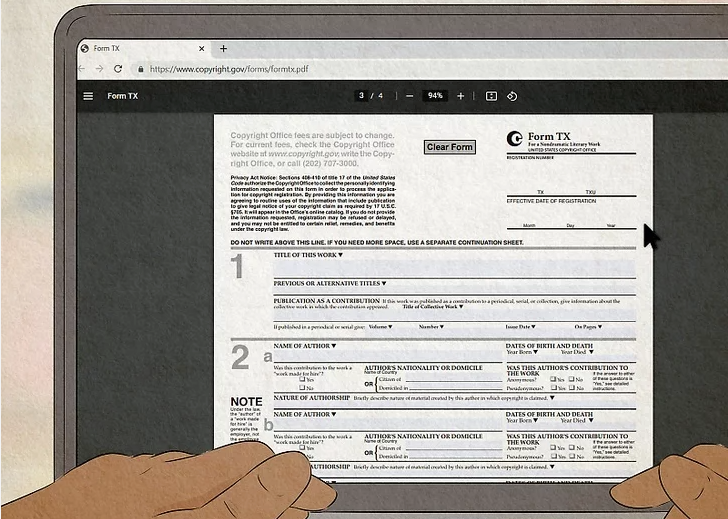Check work made for hire No for author a

(x=302, y=387)
